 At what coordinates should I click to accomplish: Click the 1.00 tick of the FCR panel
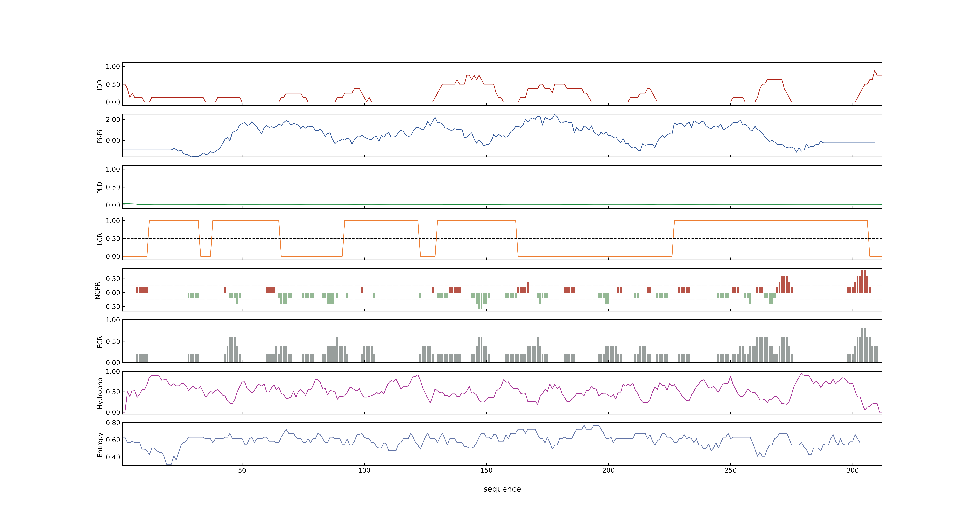113,320
